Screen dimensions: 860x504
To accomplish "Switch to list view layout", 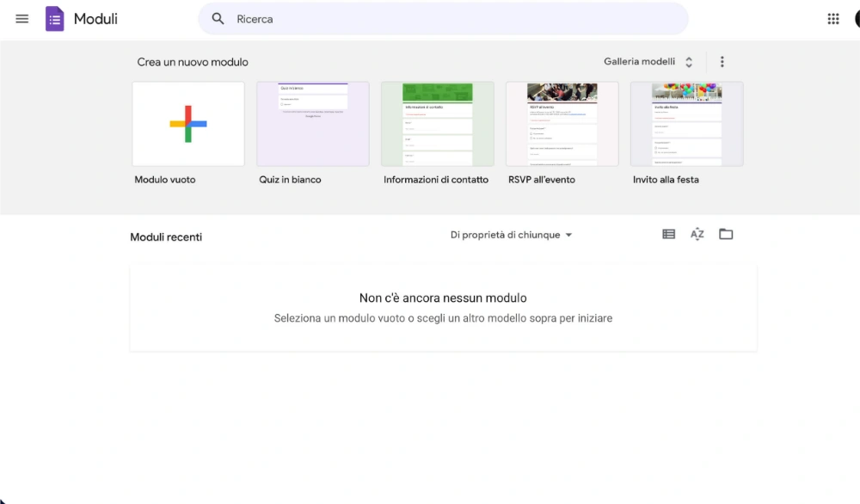I will (x=668, y=234).
